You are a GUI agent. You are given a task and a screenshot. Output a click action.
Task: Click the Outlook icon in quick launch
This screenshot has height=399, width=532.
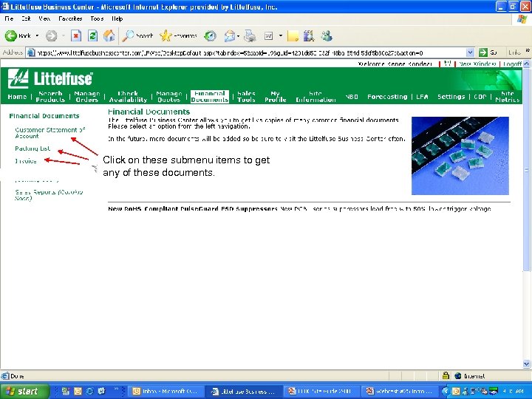(78, 391)
